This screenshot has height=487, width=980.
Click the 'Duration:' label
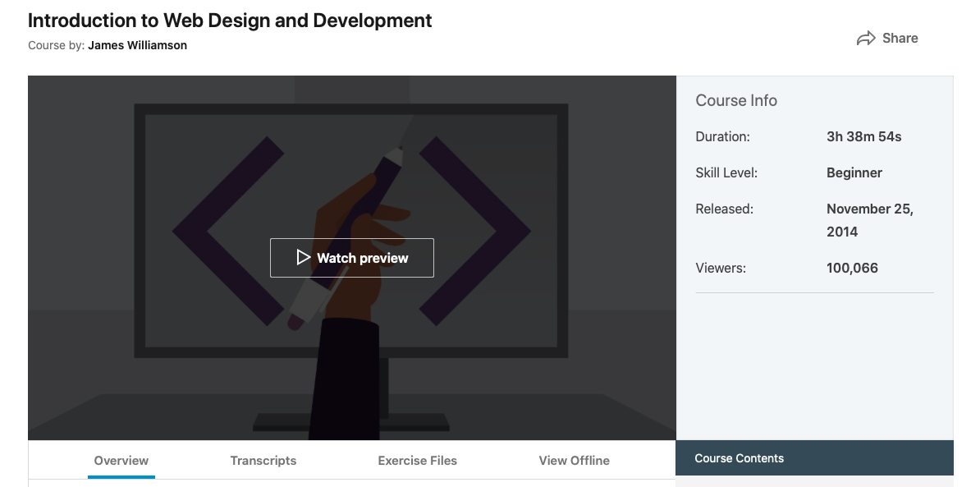point(722,137)
